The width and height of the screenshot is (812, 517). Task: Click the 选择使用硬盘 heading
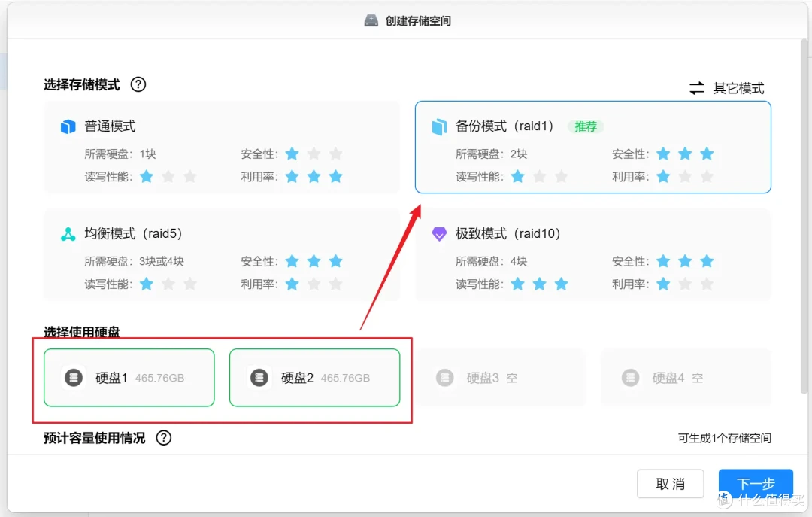pyautogui.click(x=82, y=332)
